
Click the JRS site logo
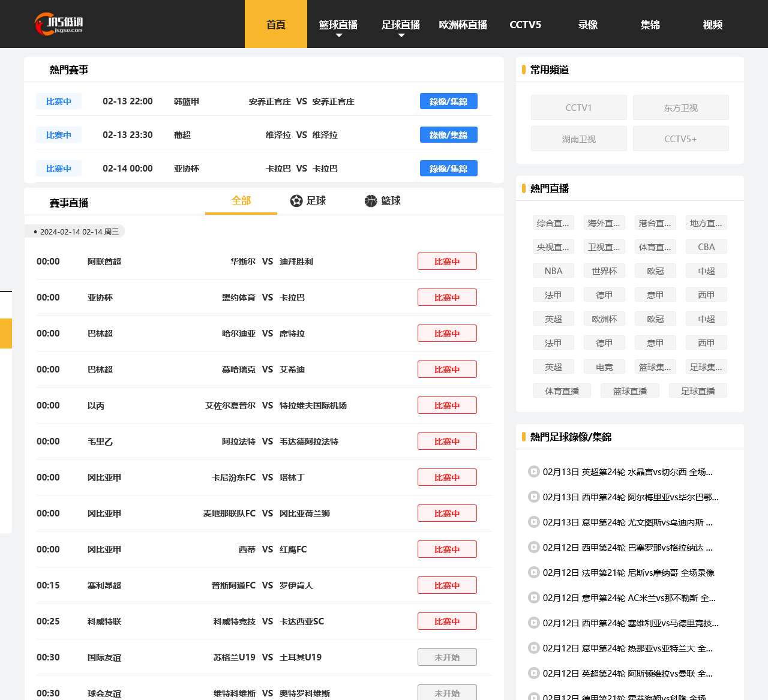pyautogui.click(x=59, y=24)
